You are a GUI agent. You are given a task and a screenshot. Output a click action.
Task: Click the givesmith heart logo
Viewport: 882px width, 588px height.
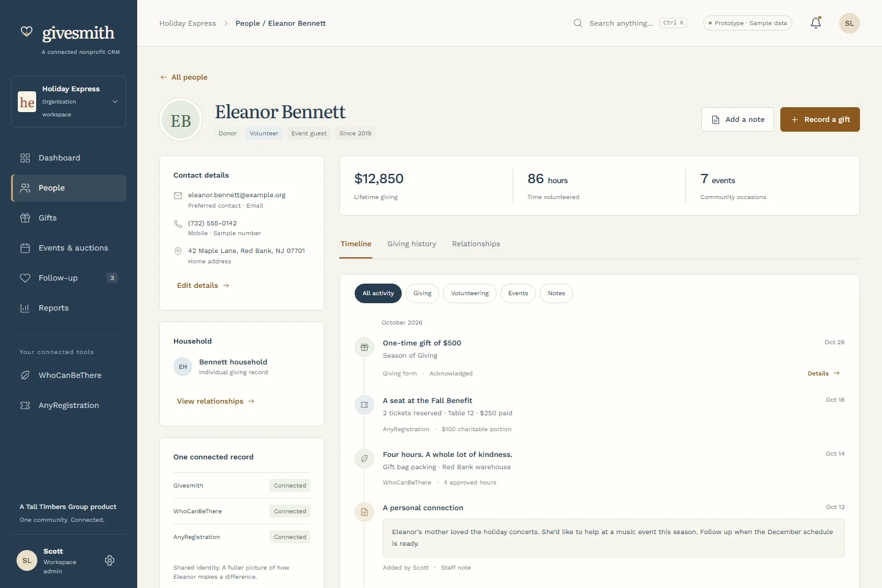(26, 32)
